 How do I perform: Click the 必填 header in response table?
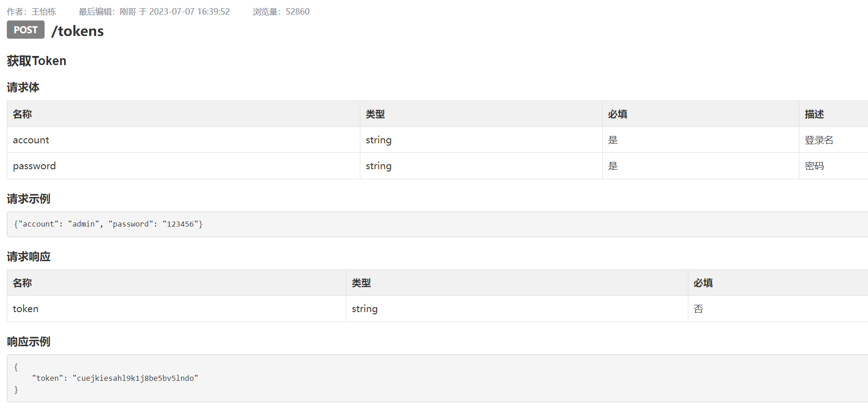778,283
